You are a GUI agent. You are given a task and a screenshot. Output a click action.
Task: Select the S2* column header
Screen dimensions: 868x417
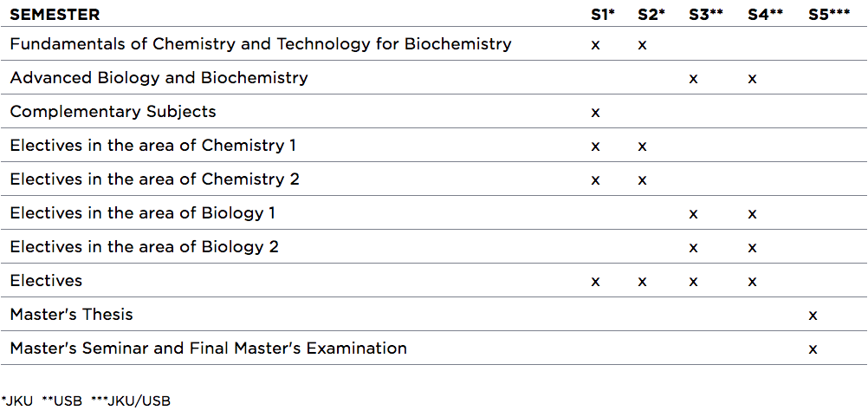[x=651, y=15]
